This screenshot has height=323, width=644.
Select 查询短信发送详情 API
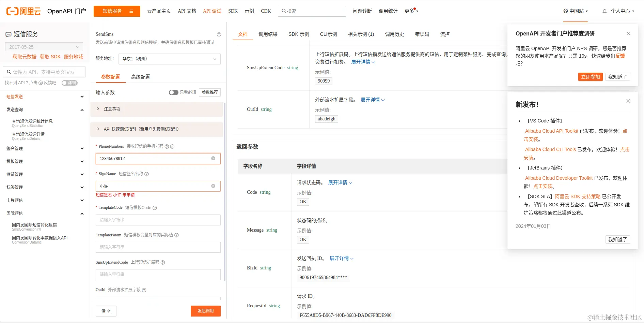pyautogui.click(x=28, y=136)
